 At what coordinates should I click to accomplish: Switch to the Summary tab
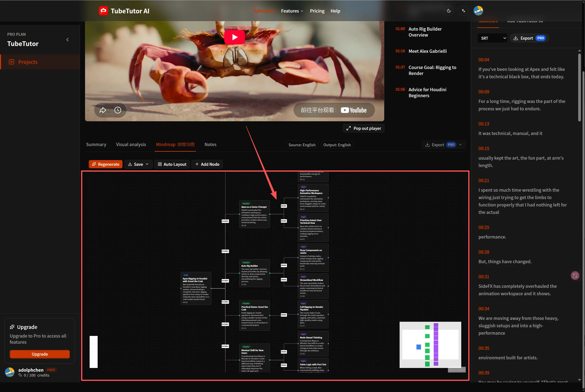coord(96,144)
